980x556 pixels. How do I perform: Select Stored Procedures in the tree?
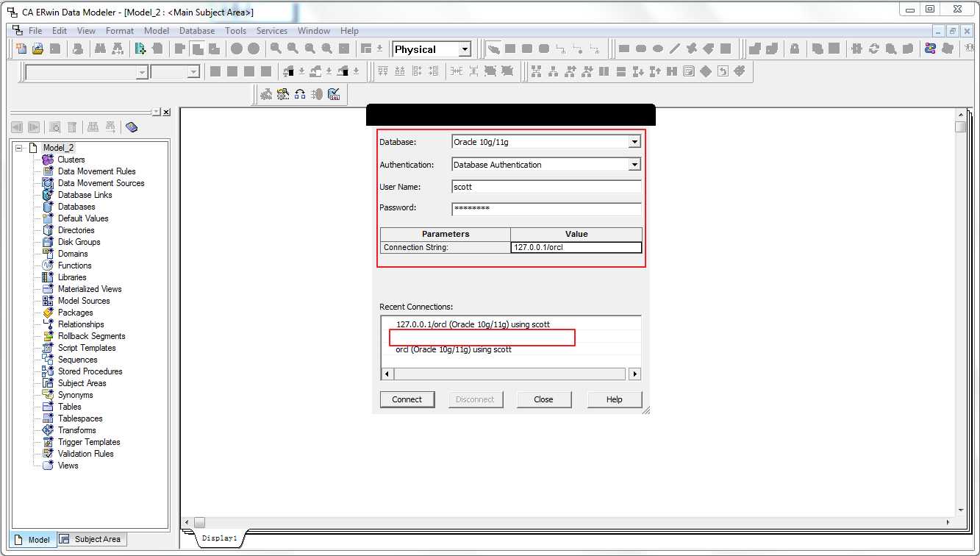(x=90, y=371)
